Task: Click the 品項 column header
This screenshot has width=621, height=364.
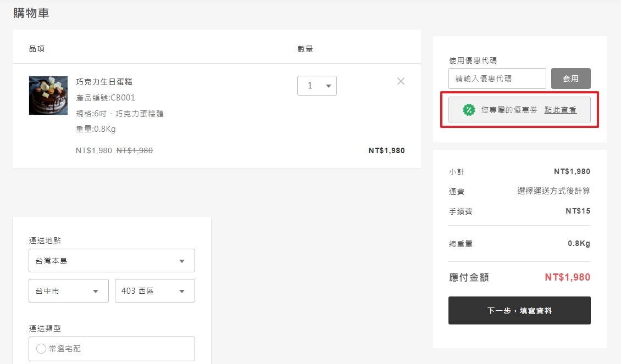Action: (x=35, y=49)
